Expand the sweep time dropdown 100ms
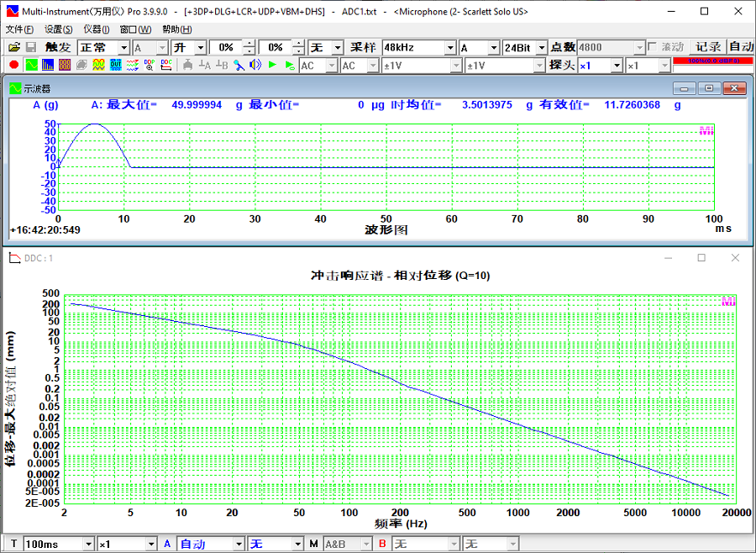This screenshot has width=756, height=553. (x=89, y=545)
